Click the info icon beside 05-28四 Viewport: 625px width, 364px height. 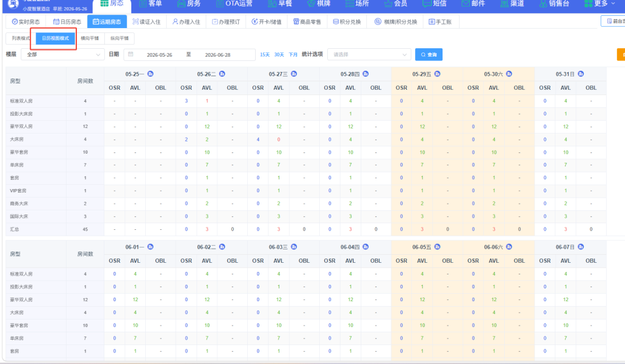click(x=366, y=74)
